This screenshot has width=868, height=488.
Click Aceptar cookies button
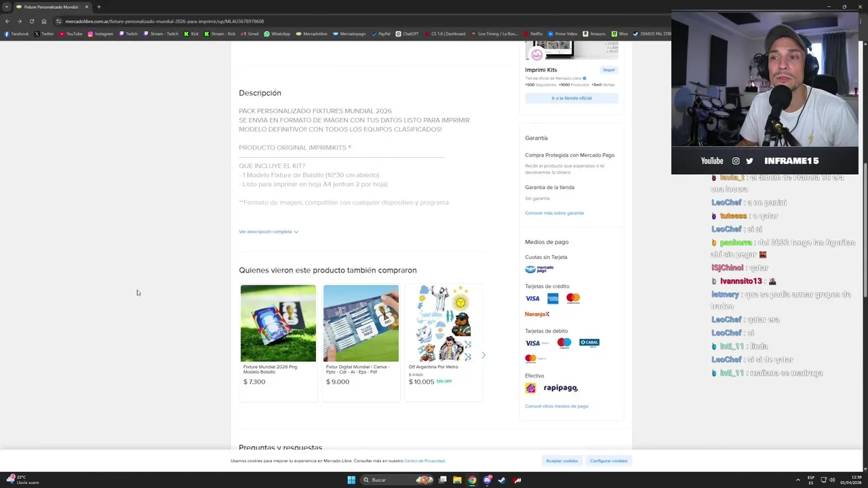click(x=562, y=461)
